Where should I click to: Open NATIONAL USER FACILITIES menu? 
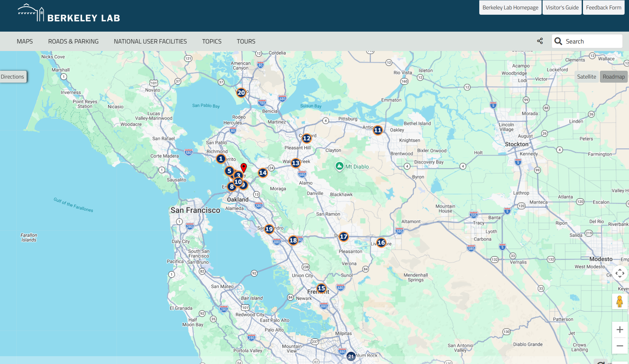coord(150,41)
